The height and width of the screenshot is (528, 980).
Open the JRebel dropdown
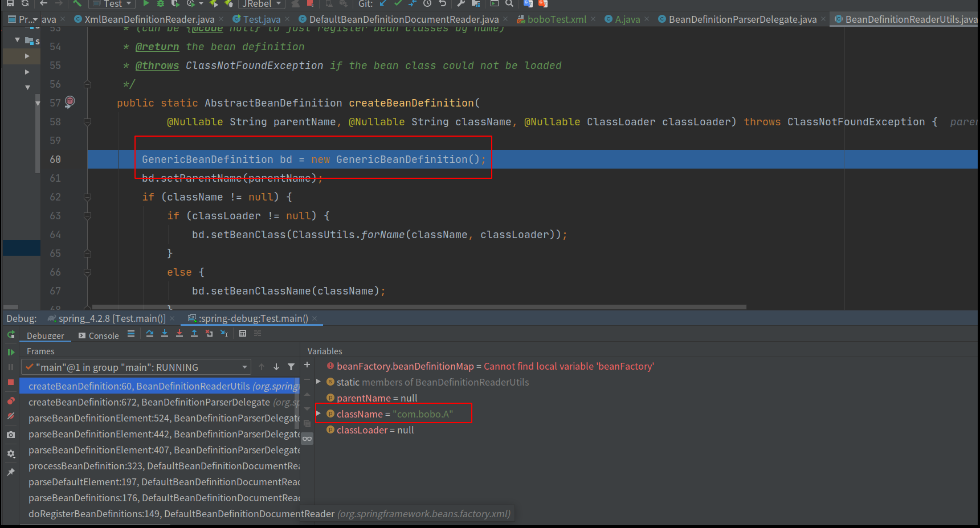(261, 3)
